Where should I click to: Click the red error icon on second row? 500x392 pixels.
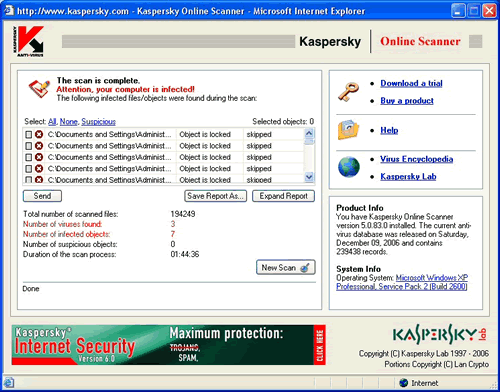39,146
